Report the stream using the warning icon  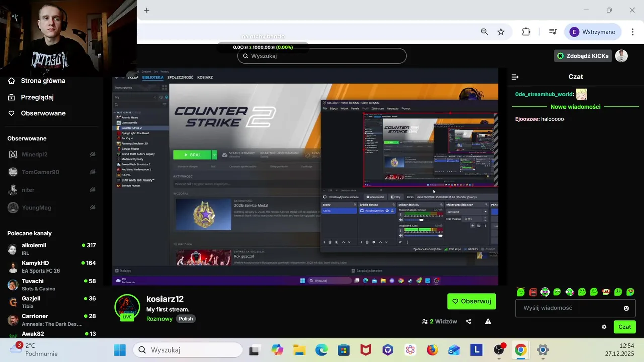pos(488,321)
